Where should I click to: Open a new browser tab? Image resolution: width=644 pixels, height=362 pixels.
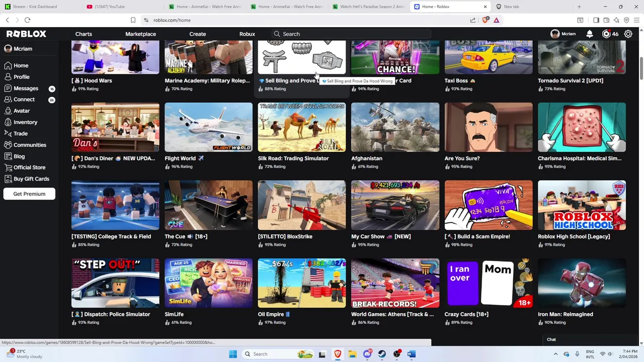pos(579,7)
